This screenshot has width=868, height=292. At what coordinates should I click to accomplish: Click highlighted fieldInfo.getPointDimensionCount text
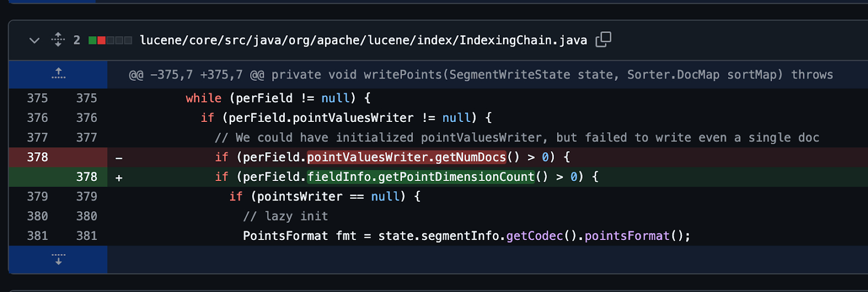[421, 177]
